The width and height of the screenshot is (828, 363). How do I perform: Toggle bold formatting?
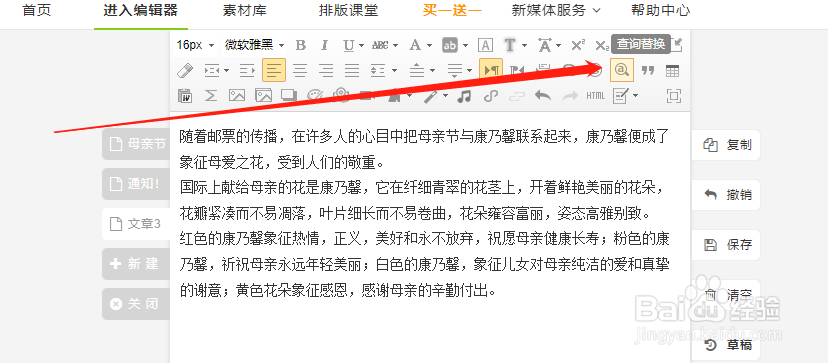coord(300,45)
